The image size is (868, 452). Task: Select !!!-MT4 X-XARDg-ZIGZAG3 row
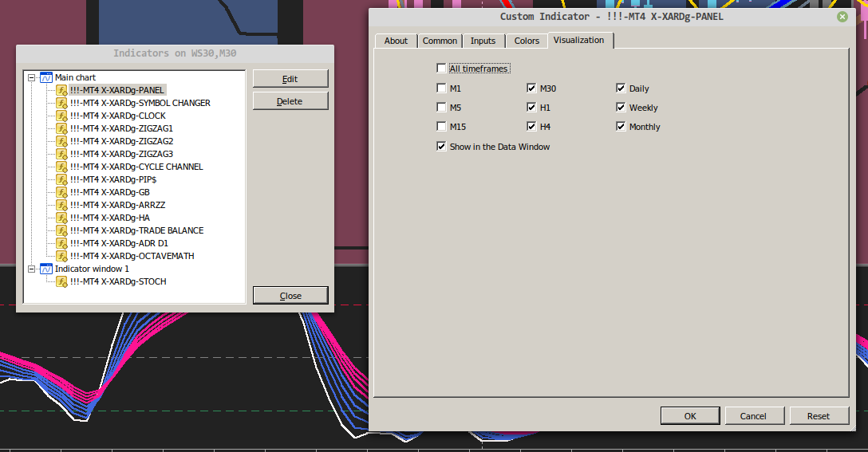pyautogui.click(x=122, y=154)
